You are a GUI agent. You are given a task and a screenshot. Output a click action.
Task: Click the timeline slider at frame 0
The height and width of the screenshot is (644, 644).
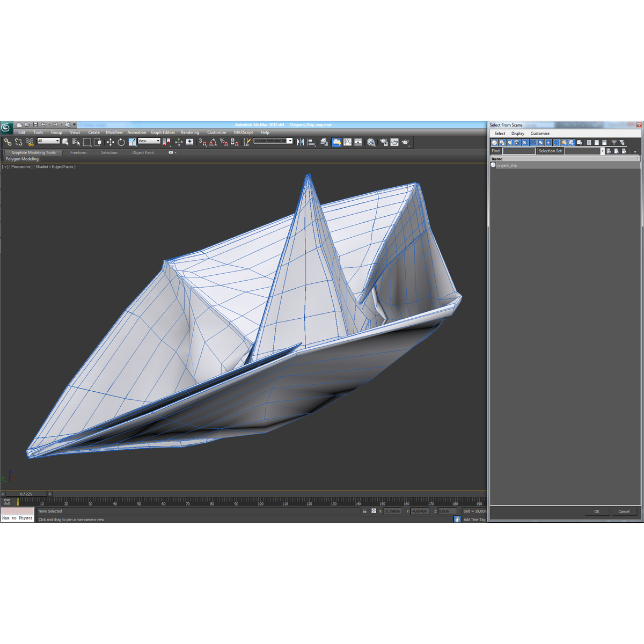pos(25,494)
